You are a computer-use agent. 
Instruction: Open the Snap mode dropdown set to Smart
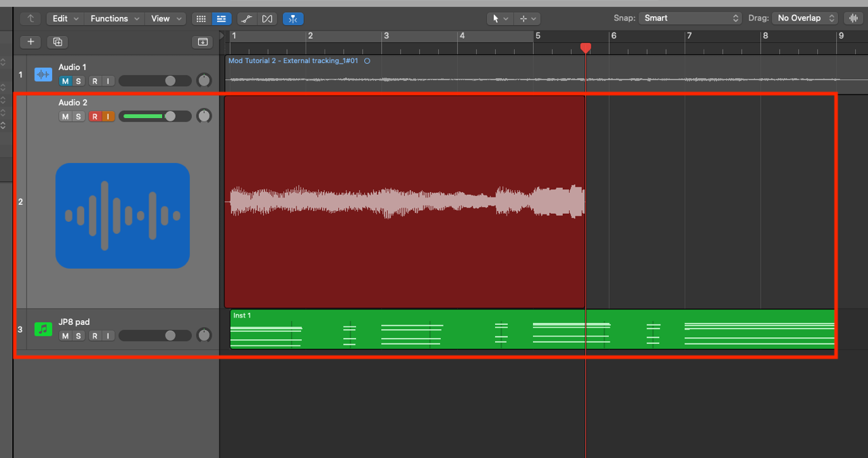689,18
